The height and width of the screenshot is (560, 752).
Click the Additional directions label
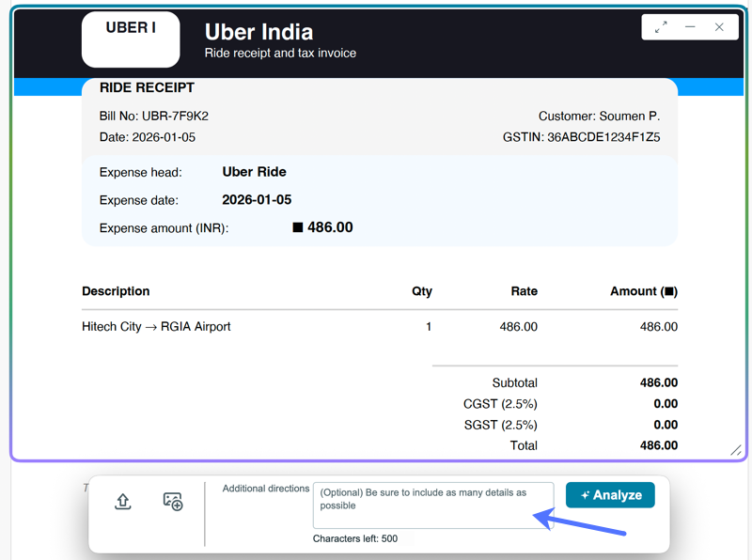click(x=266, y=488)
